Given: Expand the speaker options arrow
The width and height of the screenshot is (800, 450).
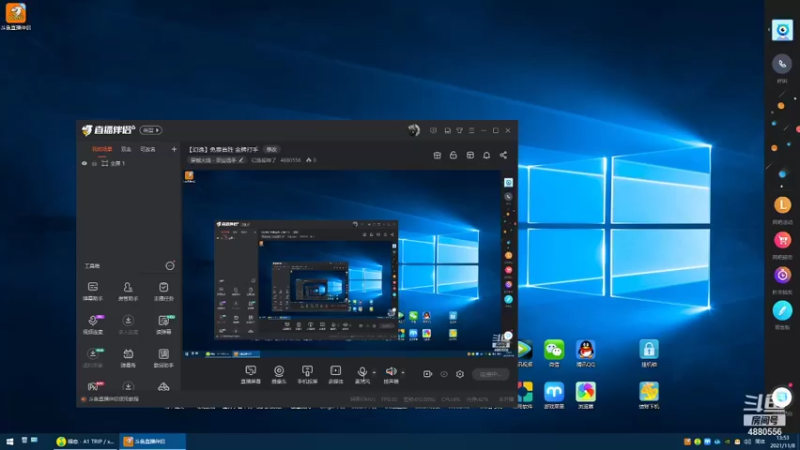Looking at the screenshot, I should (403, 372).
